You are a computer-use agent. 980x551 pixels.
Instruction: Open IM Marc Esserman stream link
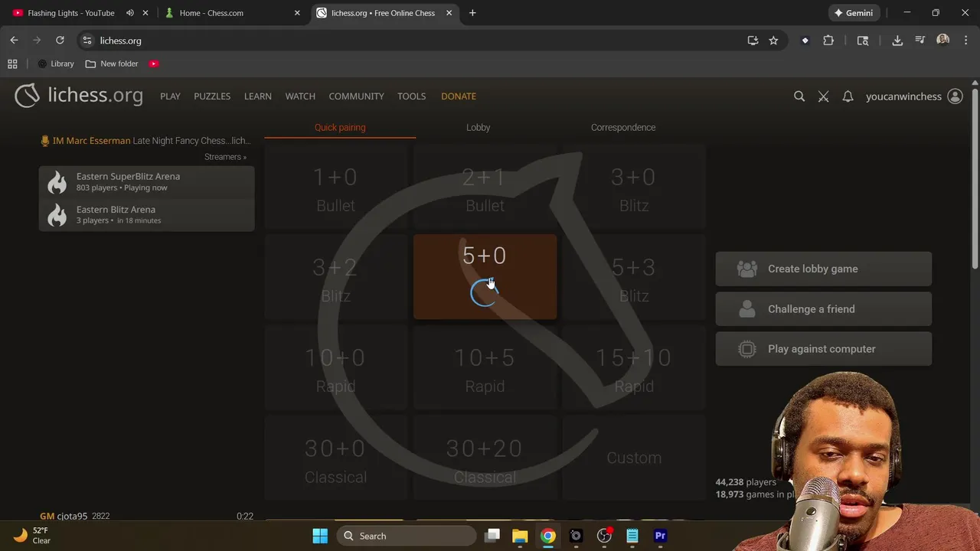click(145, 141)
